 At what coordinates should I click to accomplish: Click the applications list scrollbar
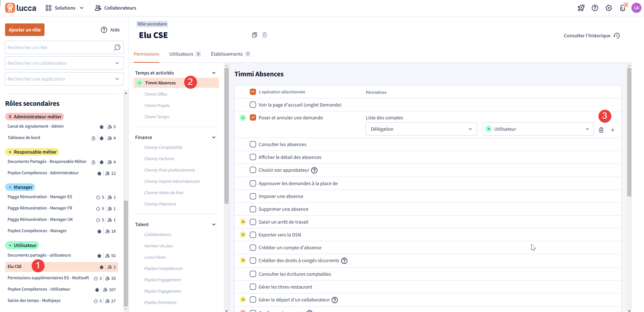click(x=226, y=136)
